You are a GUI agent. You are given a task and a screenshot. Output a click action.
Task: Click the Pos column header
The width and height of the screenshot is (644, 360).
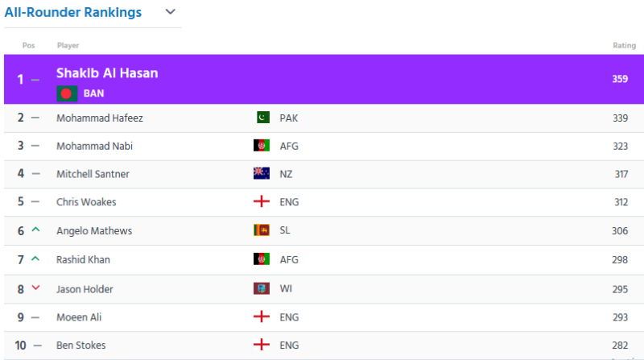click(x=28, y=45)
